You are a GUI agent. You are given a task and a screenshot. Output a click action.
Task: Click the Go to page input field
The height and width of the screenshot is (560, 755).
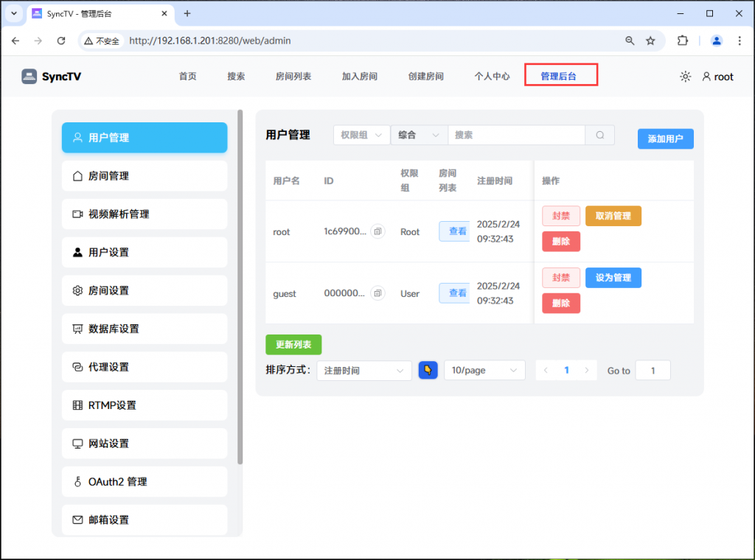pos(653,370)
